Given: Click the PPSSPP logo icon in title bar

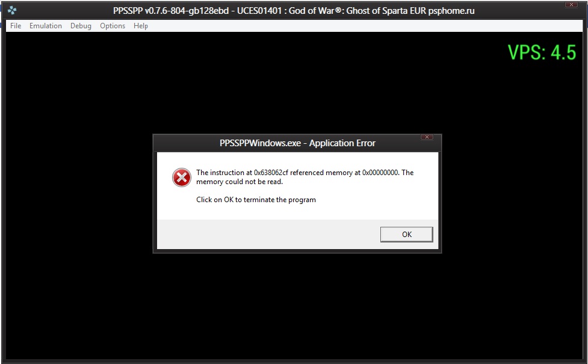Looking at the screenshot, I should click(x=12, y=10).
